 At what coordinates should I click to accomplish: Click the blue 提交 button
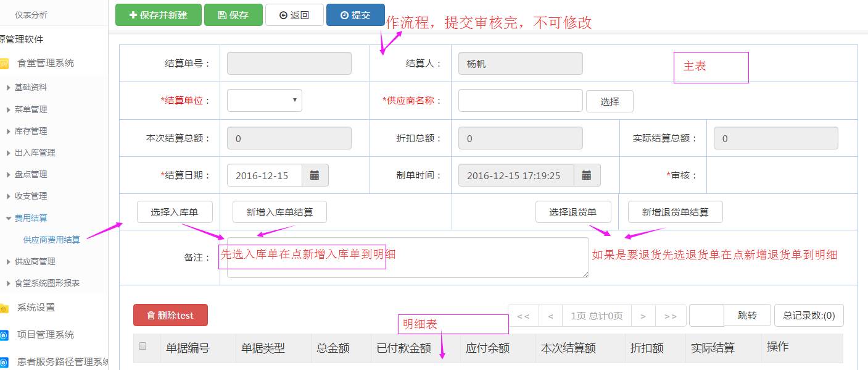[355, 15]
